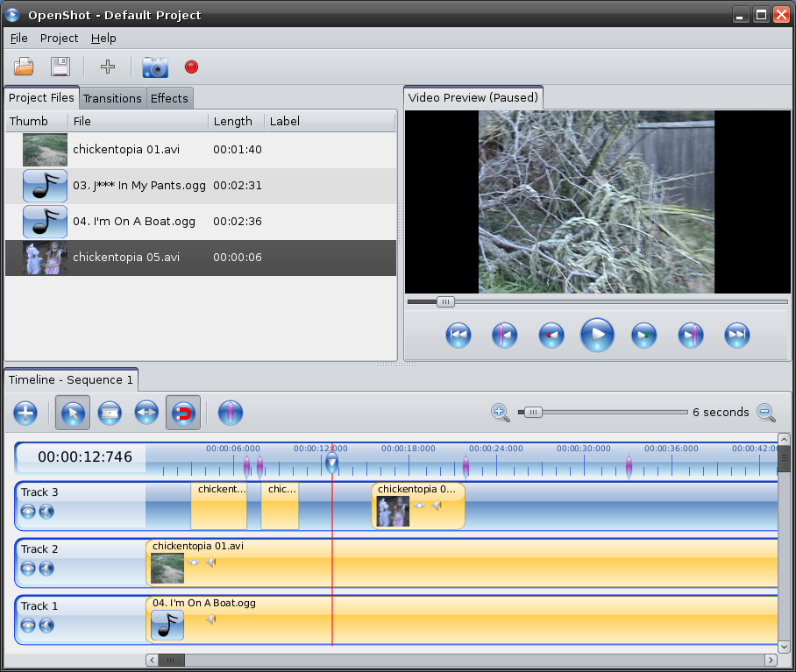Open the Project menu
Viewport: 796px width, 672px height.
[x=59, y=39]
